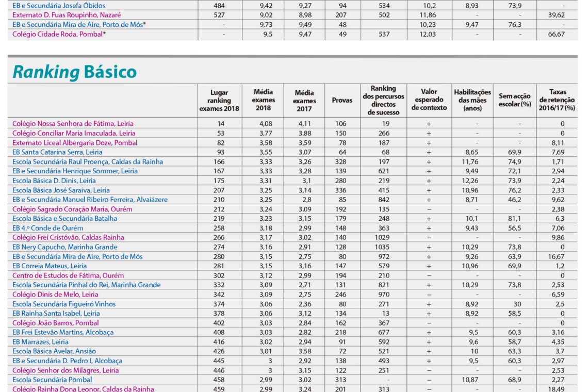588x392 pixels.
Task: Click 'Centro de Estudos de Fátima, Ourém'
Action: click(68, 275)
